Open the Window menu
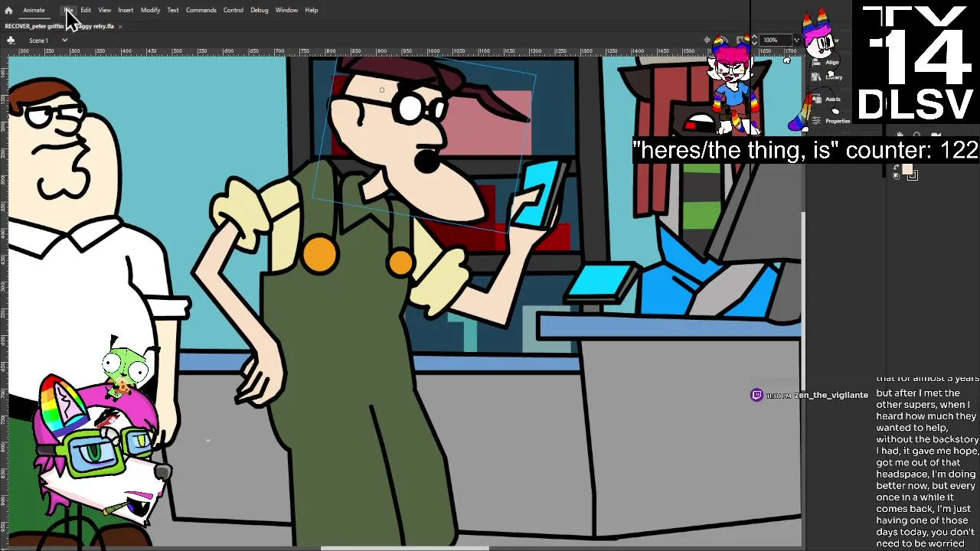 (286, 10)
